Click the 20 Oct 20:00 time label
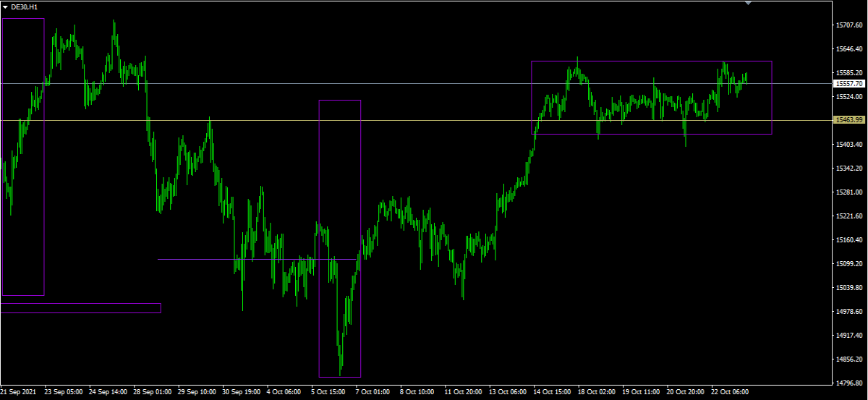 [686, 392]
